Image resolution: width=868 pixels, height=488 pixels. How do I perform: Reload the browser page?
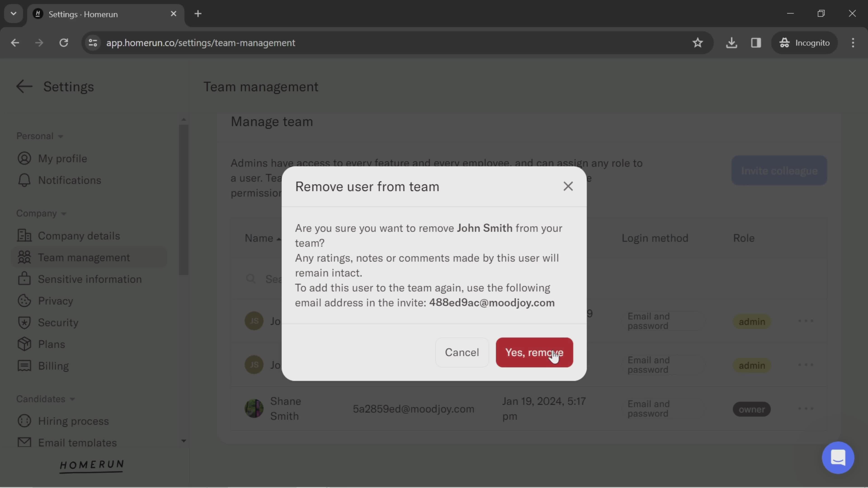coord(64,43)
